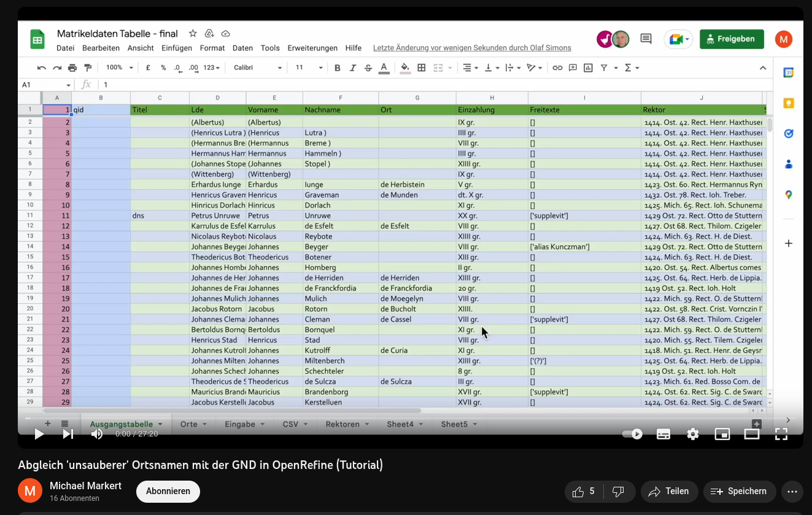Click the video progress bar
This screenshot has height=515, width=812.
pyautogui.click(x=410, y=419)
